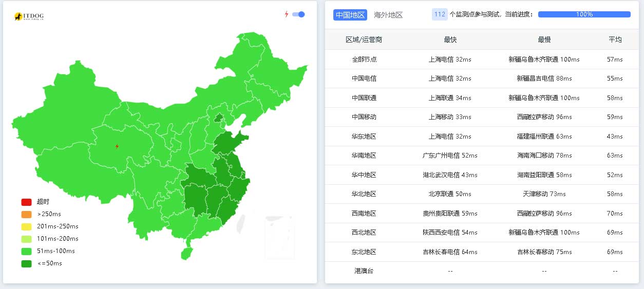Click the dark green <=50ms legend swatch
This screenshot has width=644, height=289.
click(26, 263)
